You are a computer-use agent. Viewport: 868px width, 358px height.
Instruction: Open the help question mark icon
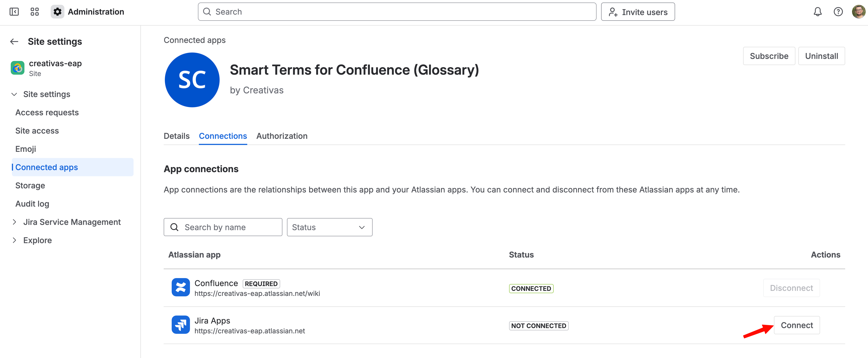click(x=838, y=12)
